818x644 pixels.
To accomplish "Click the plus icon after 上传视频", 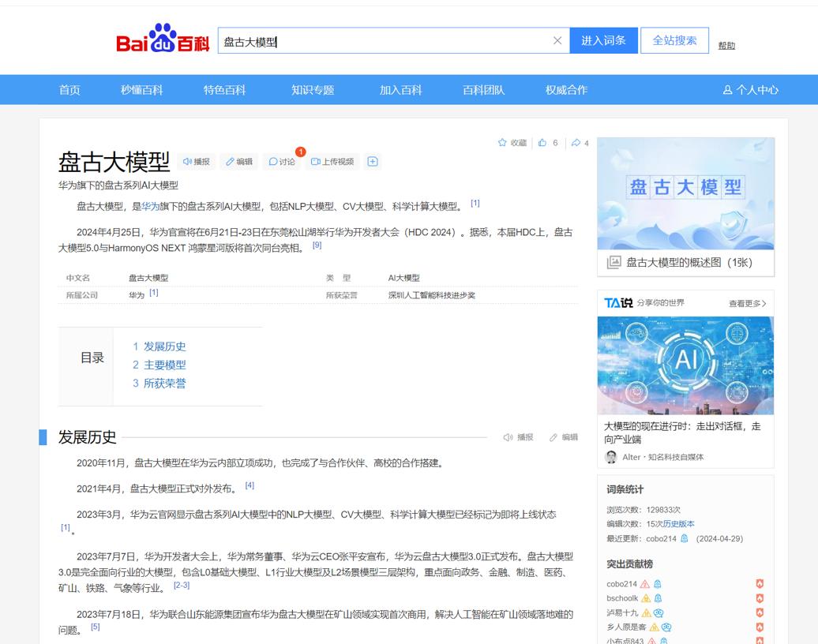I will pos(373,162).
